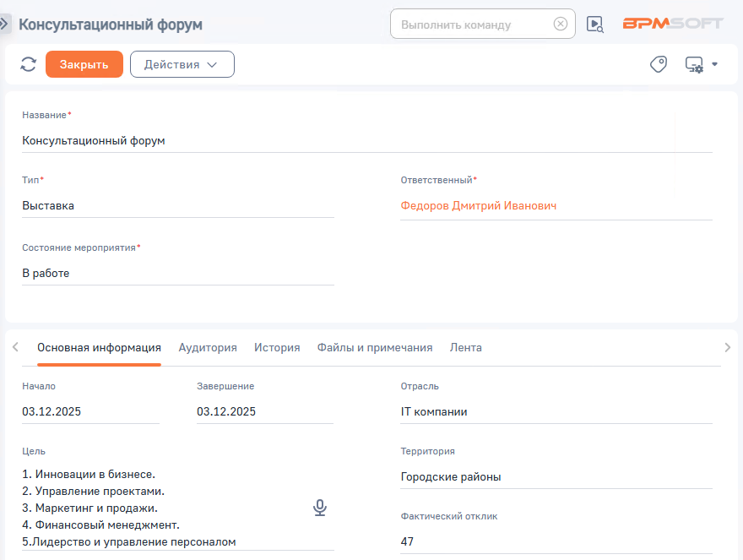
Task: Open the tags icon in the toolbar
Action: [659, 64]
